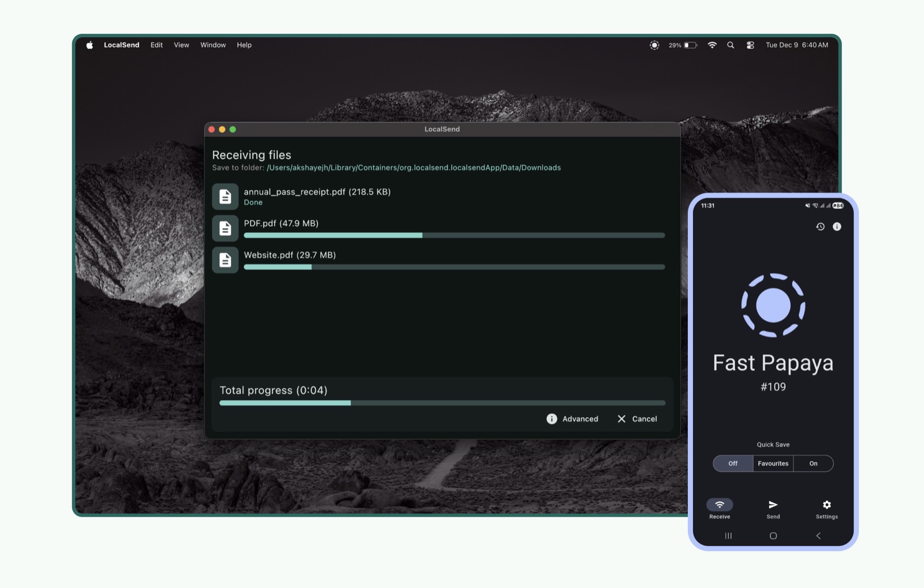Screen dimensions: 924x588
Task: Open Control Center icon
Action: point(750,45)
